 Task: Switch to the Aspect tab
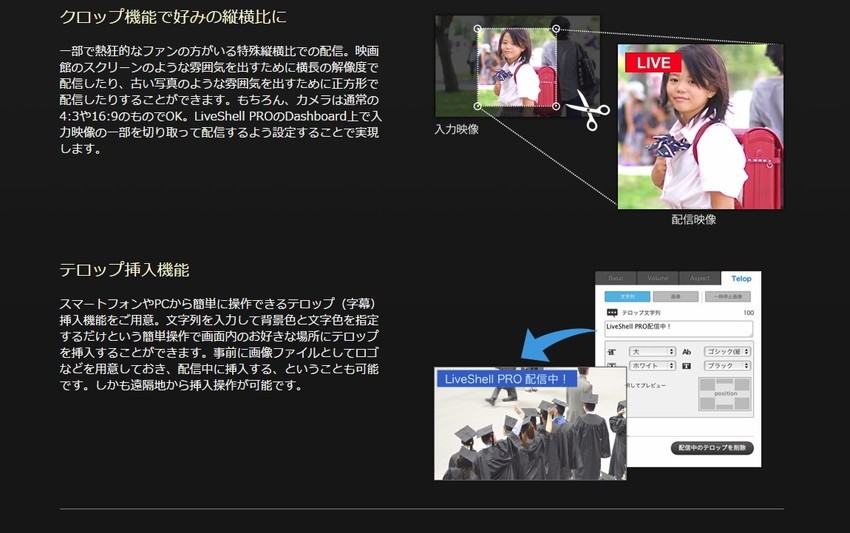698,279
